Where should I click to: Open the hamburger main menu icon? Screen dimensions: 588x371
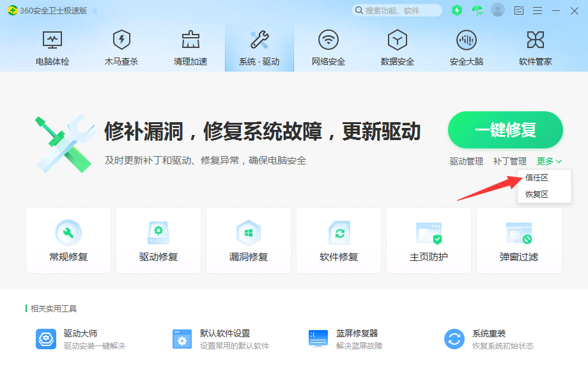pos(538,10)
